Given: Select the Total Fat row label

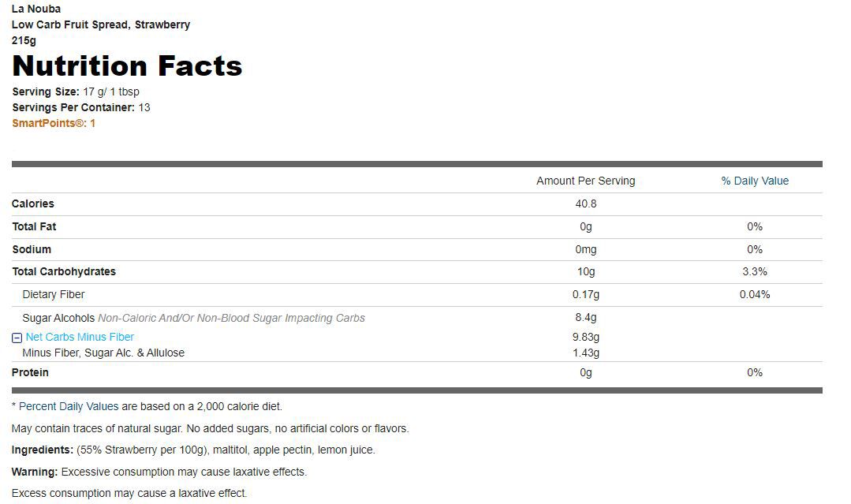Looking at the screenshot, I should [34, 227].
